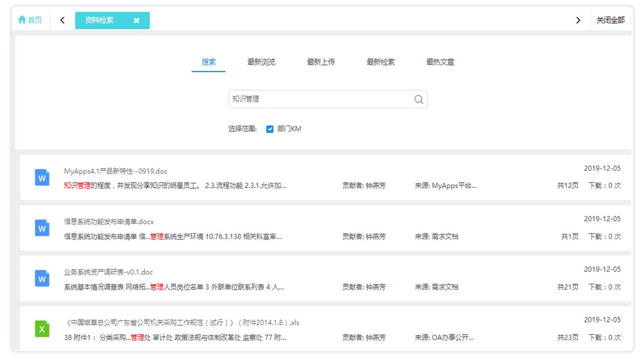
Task: Close the 资料检索 tab with its X
Action: point(137,21)
